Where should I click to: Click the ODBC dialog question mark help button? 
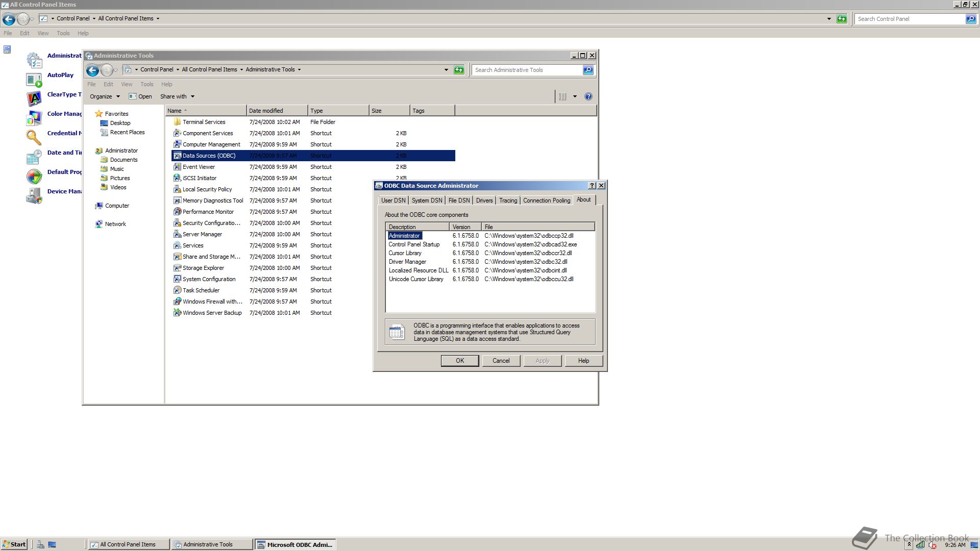pyautogui.click(x=592, y=186)
